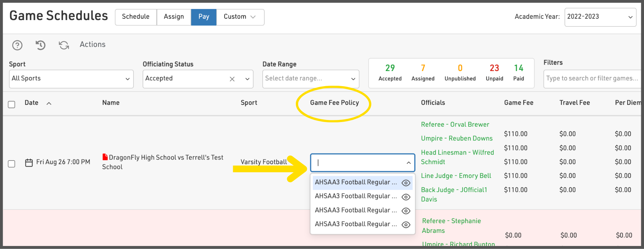Image resolution: width=644 pixels, height=249 pixels.
Task: Click the refresh sync icon
Action: 64,45
